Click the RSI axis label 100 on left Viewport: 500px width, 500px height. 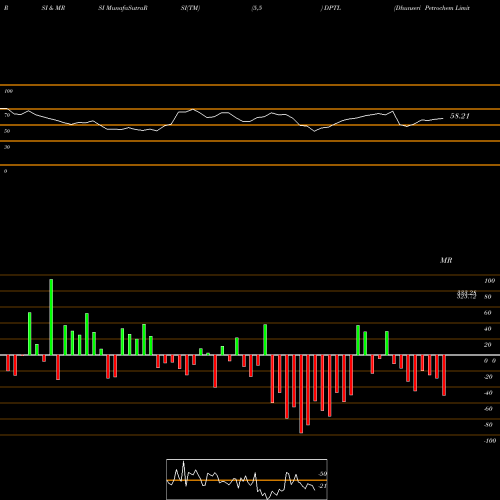(9, 91)
